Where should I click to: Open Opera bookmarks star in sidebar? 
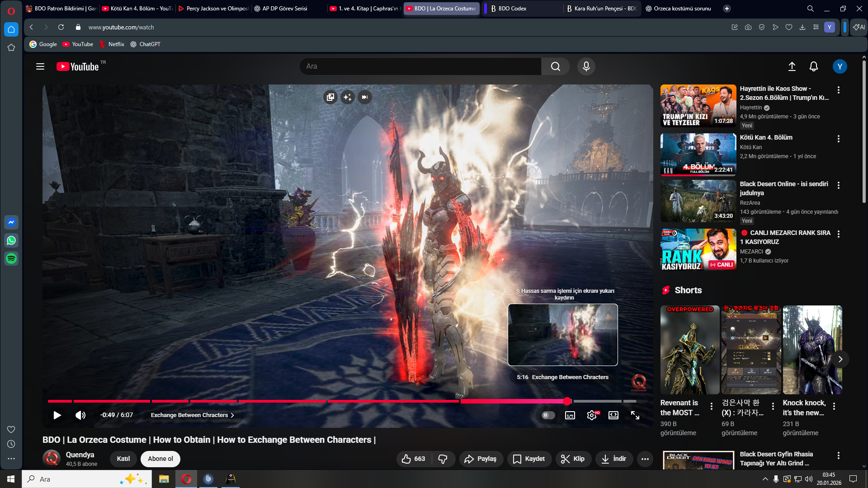(x=11, y=47)
